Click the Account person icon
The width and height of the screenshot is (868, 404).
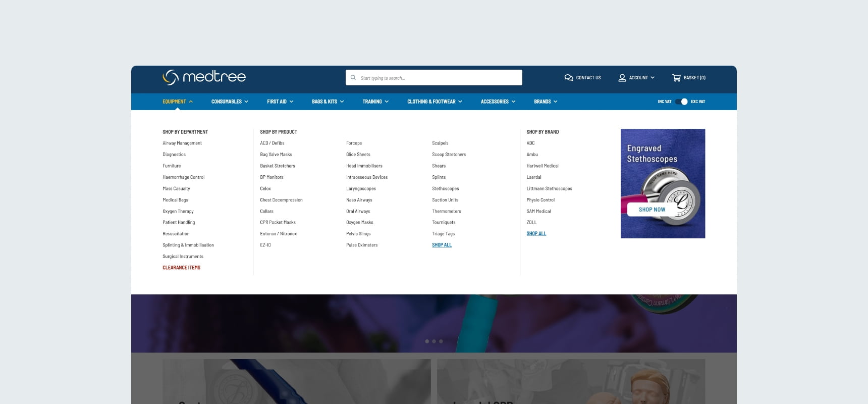click(622, 78)
